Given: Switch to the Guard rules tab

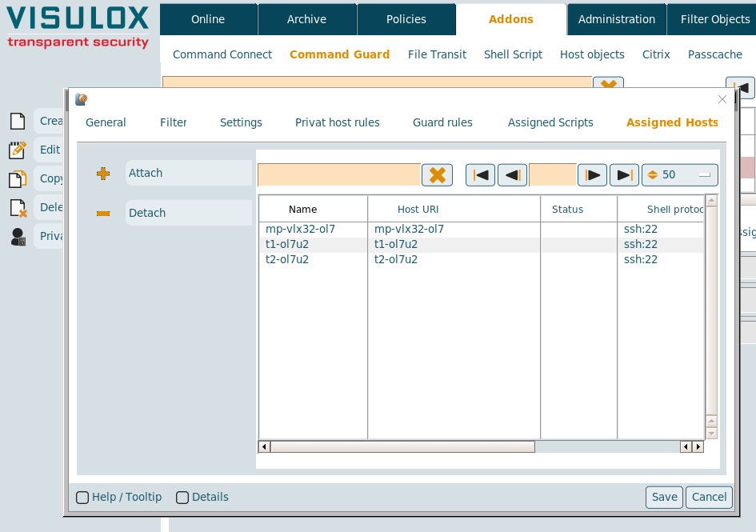Looking at the screenshot, I should pos(442,122).
